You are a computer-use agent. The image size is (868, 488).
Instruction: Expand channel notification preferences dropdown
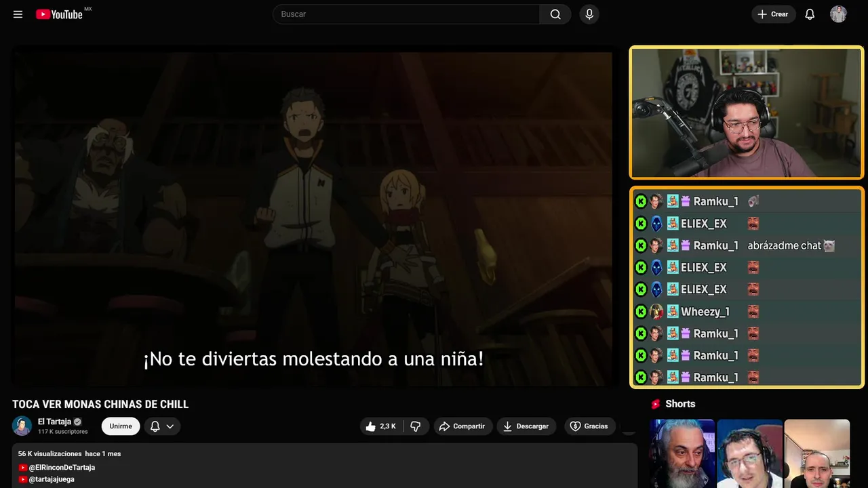point(162,426)
